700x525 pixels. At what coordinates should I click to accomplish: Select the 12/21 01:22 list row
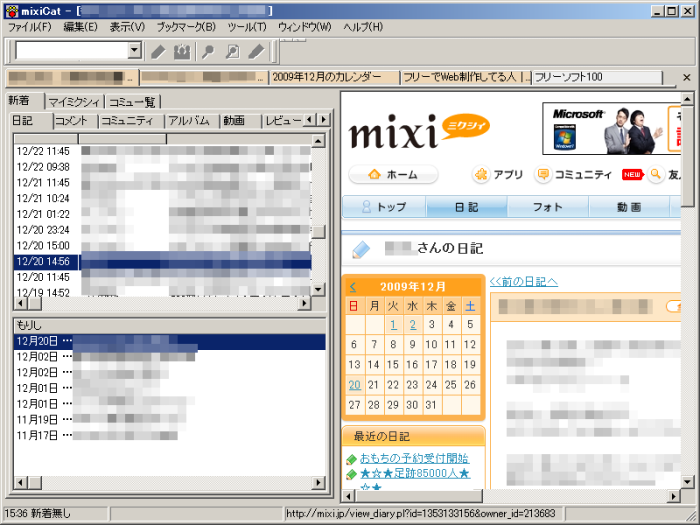[162, 214]
